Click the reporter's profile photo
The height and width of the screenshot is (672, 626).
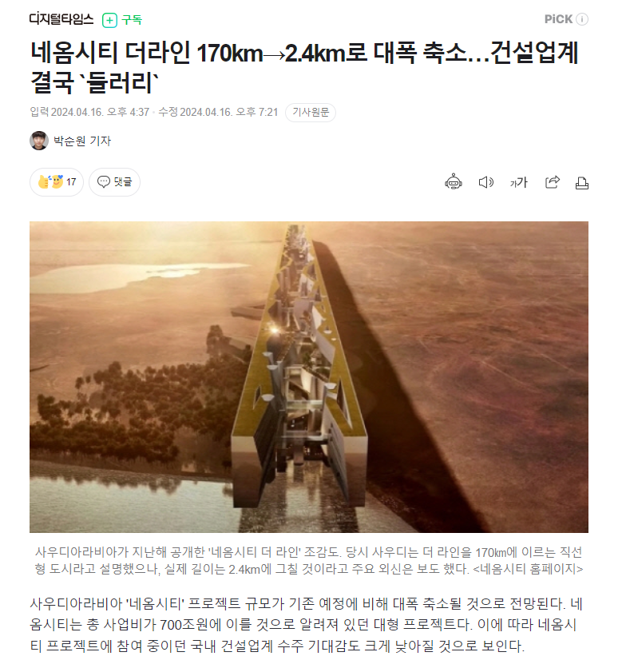[x=39, y=141]
